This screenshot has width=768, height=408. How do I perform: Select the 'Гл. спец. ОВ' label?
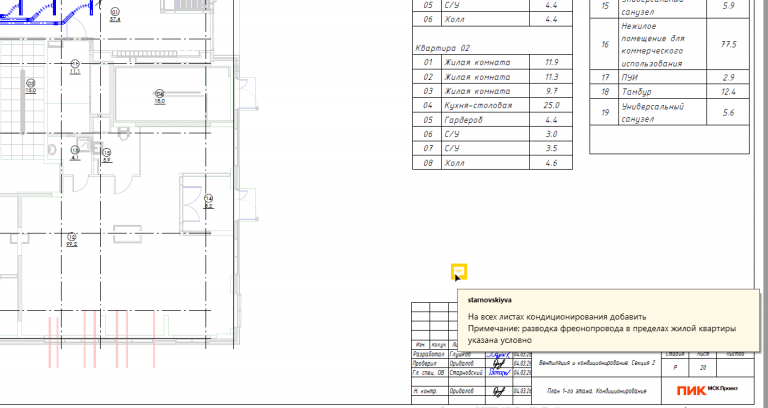(429, 373)
